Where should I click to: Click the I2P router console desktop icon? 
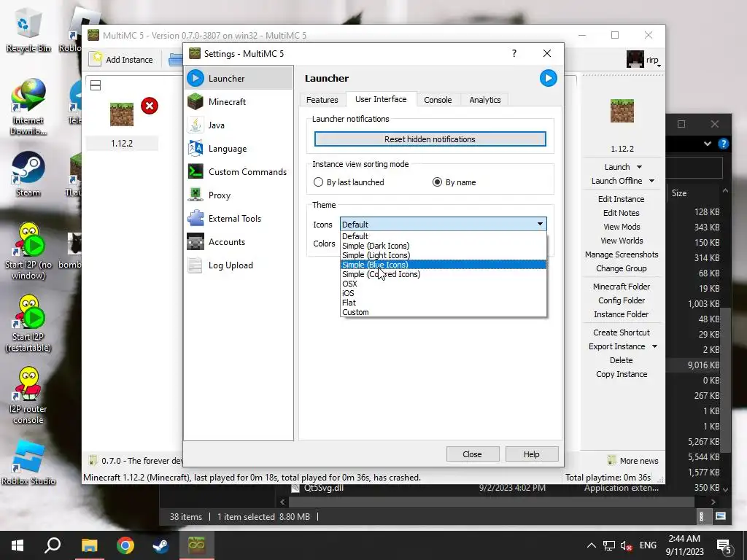click(28, 395)
